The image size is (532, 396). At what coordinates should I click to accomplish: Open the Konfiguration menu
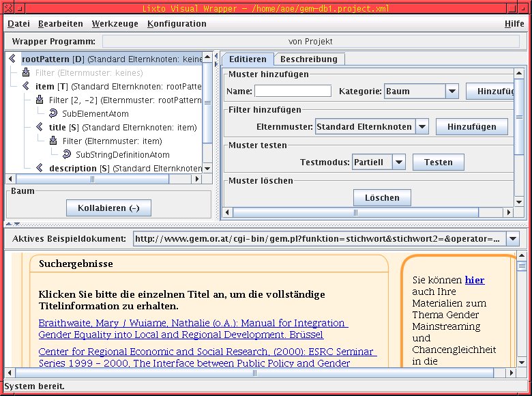click(x=177, y=24)
